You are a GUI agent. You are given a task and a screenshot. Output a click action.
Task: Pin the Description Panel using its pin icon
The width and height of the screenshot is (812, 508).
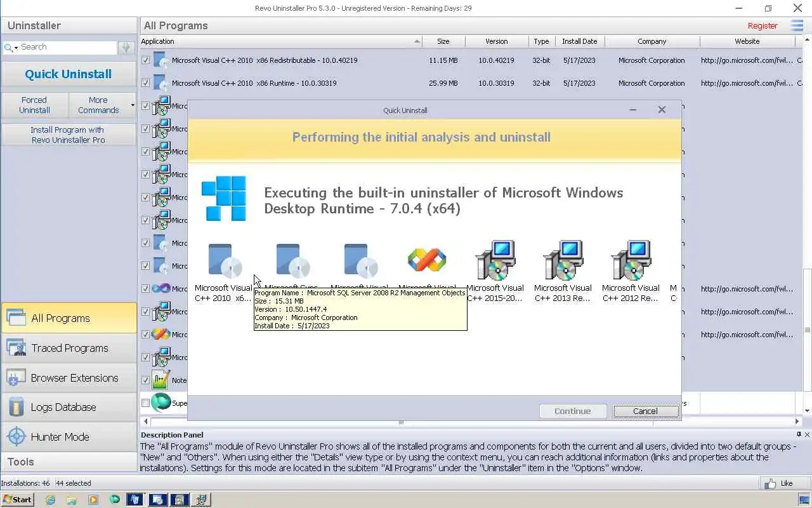click(x=799, y=434)
